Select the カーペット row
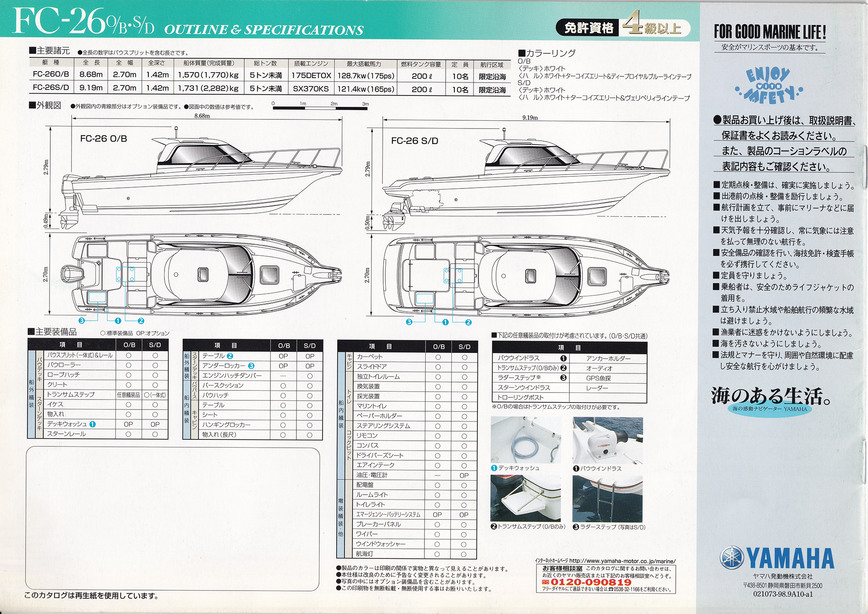 [414, 357]
